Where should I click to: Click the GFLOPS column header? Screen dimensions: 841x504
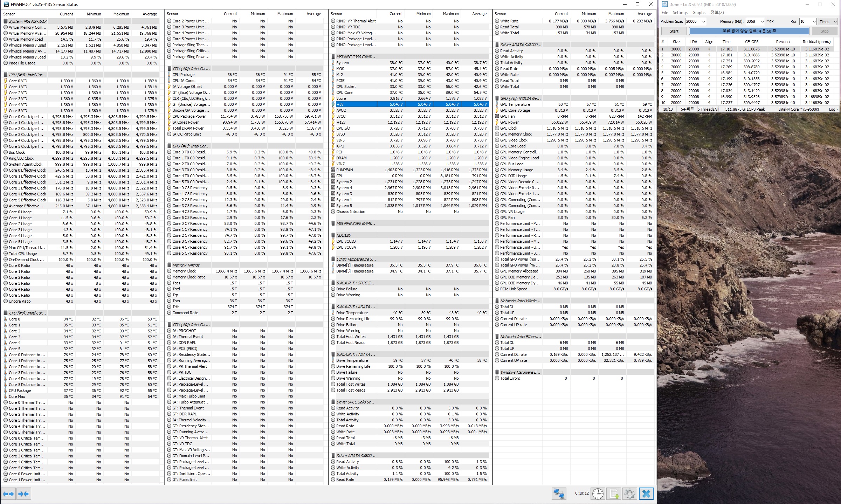[x=751, y=42]
